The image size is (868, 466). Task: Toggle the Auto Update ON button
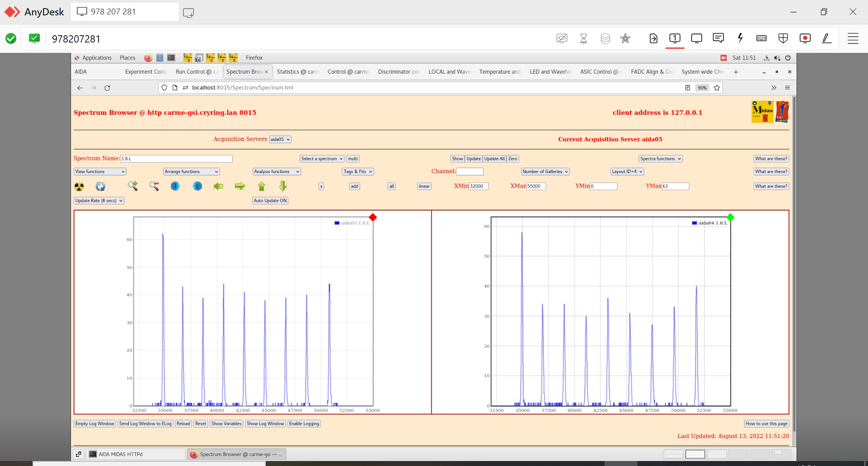(270, 201)
